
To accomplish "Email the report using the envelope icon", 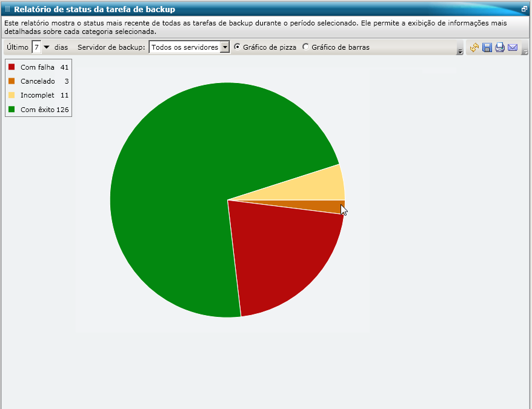I will (513, 47).
